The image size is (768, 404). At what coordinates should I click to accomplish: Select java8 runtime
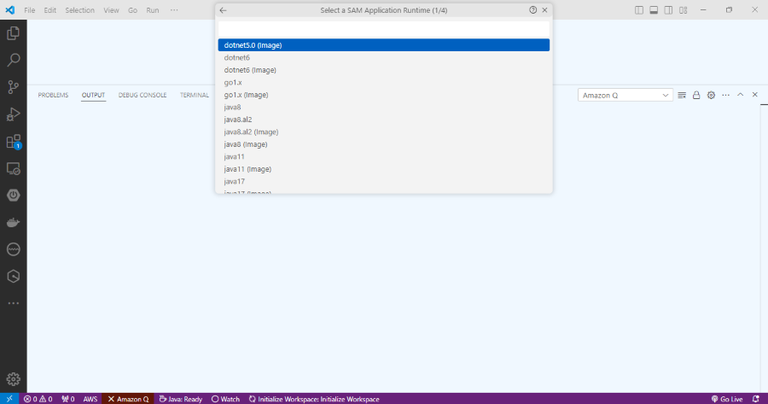(x=384, y=107)
